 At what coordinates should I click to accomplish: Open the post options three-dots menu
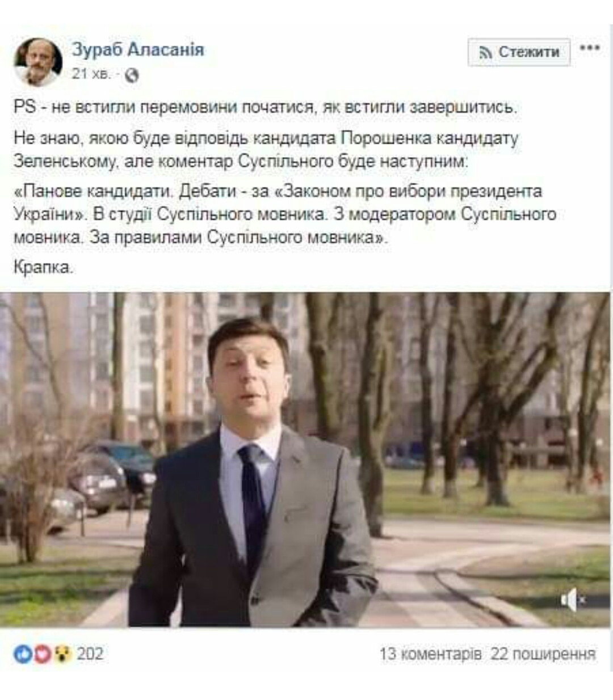(x=590, y=48)
